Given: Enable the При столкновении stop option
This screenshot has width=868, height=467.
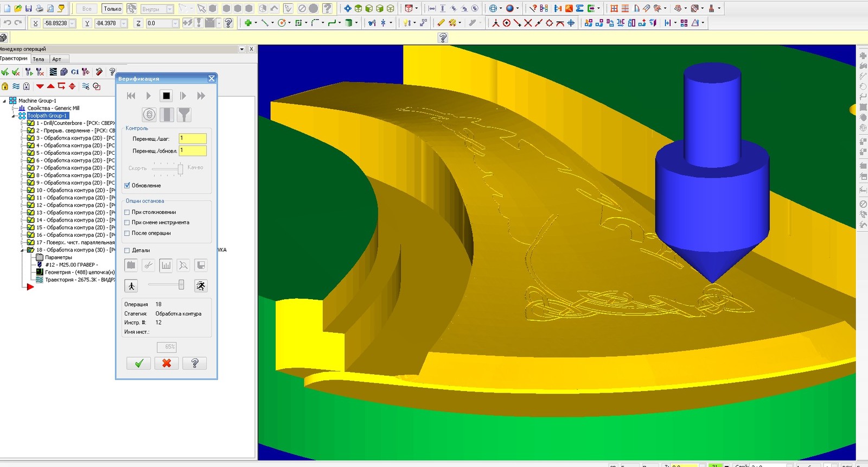Looking at the screenshot, I should click(x=127, y=212).
